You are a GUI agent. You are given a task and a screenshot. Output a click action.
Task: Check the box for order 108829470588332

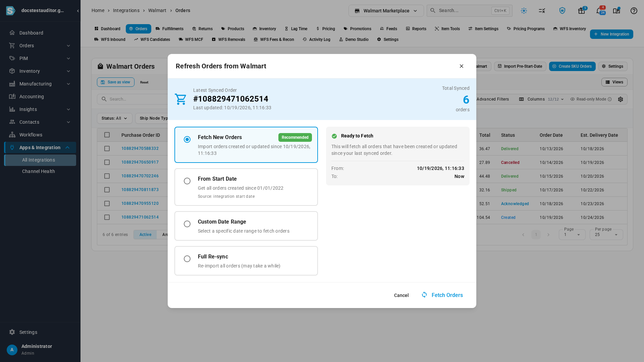(x=107, y=148)
